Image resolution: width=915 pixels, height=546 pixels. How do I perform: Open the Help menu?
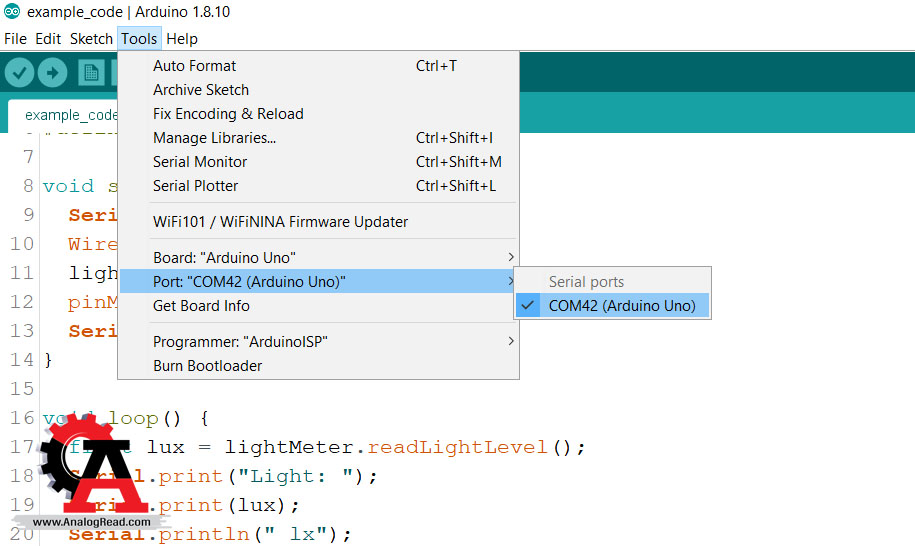coord(182,39)
